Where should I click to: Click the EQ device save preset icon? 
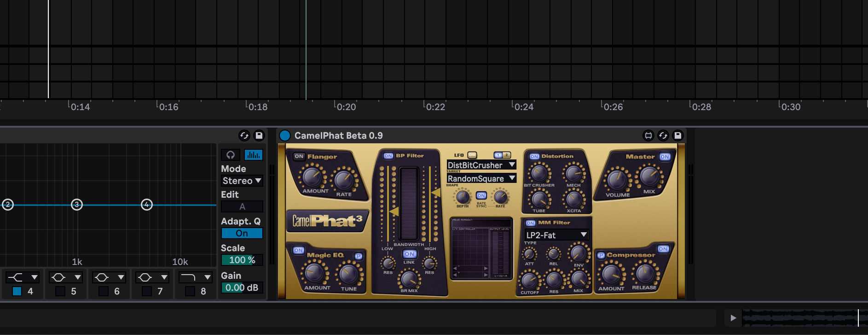(259, 135)
